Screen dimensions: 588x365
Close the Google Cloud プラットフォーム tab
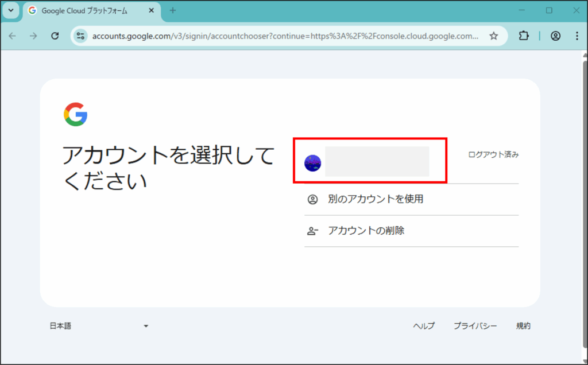[x=151, y=10]
